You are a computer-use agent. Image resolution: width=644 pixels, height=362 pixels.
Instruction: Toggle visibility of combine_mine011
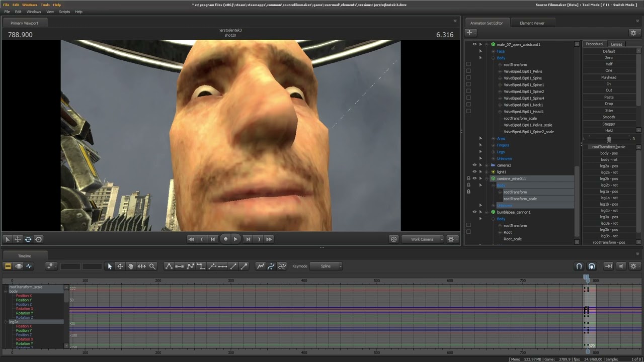[474, 178]
